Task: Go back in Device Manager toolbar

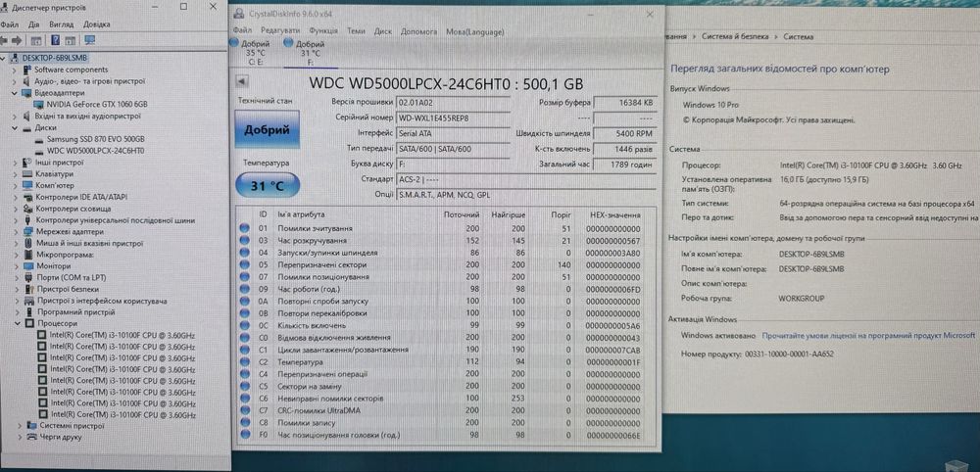Action: pyautogui.click(x=4, y=40)
